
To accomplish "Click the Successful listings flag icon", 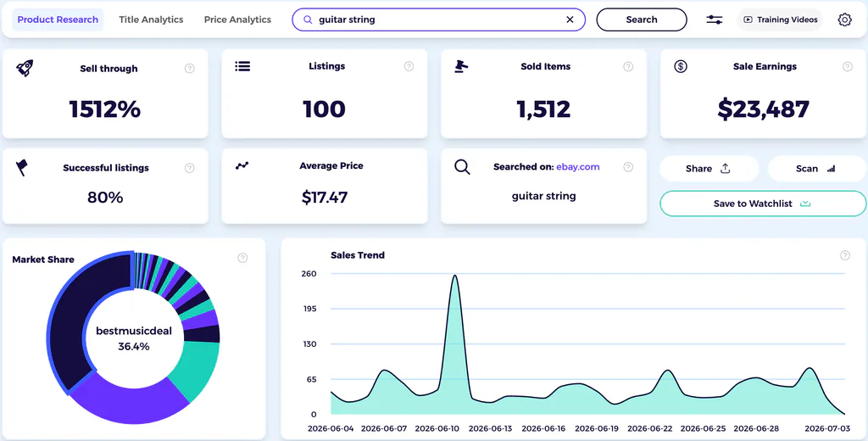I will [x=21, y=167].
